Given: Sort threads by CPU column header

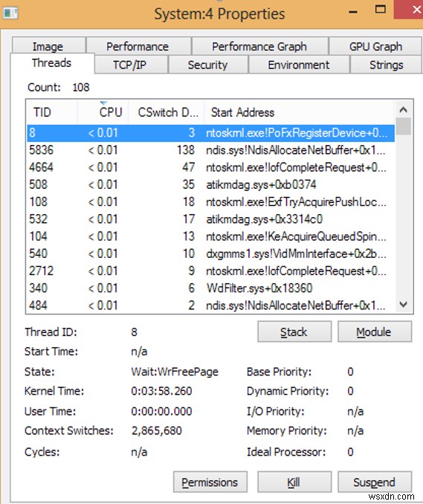Looking at the screenshot, I should coord(103,112).
